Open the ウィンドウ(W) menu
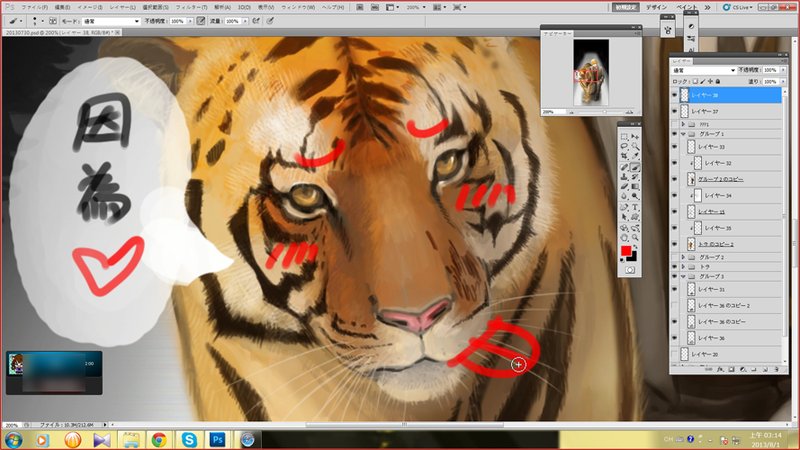Viewport: 800px width, 450px height. point(298,7)
